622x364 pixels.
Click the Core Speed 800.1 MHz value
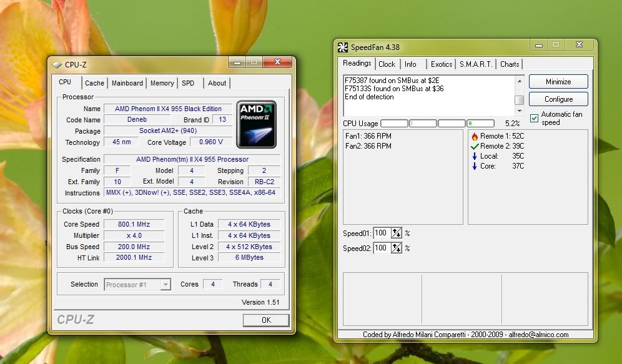[134, 224]
